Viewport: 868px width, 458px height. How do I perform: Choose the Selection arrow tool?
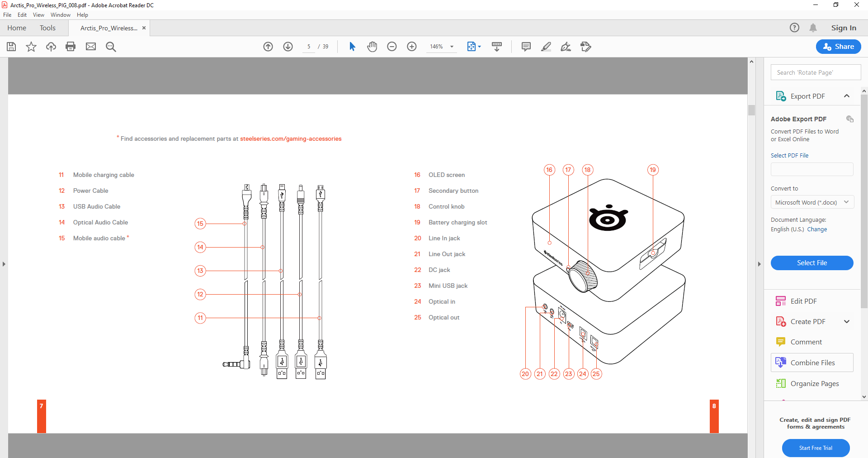pyautogui.click(x=352, y=47)
